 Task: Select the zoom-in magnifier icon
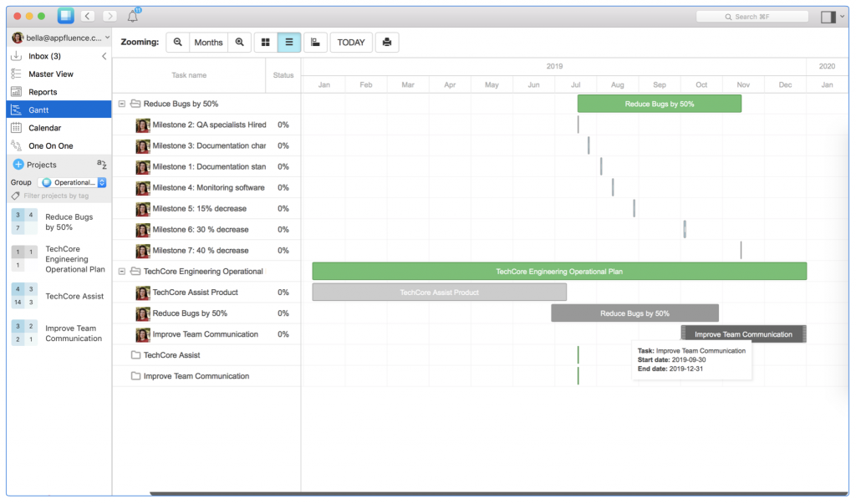240,42
